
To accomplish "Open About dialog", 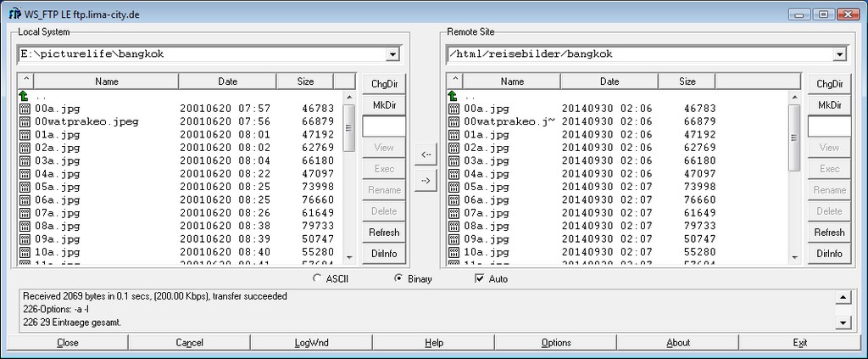I will pos(677,342).
